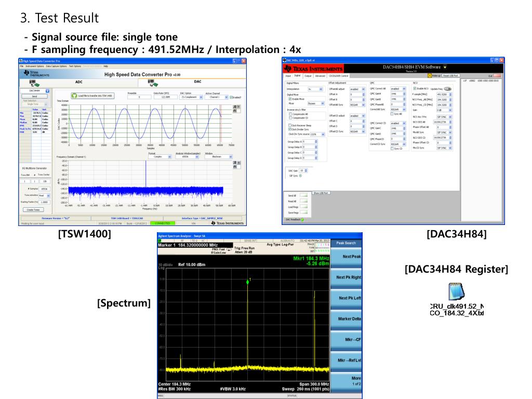Click the DAC board icon in TSW1400

153,83
